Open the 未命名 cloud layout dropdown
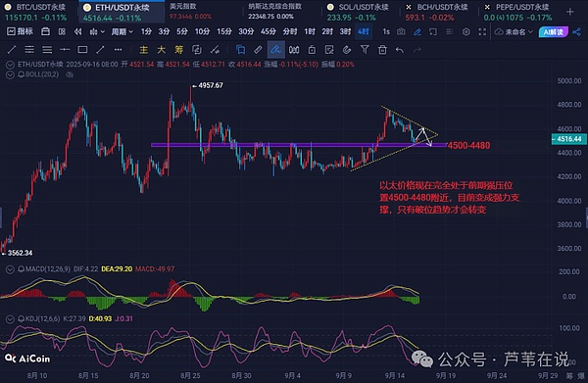The image size is (588, 383). pos(514,32)
